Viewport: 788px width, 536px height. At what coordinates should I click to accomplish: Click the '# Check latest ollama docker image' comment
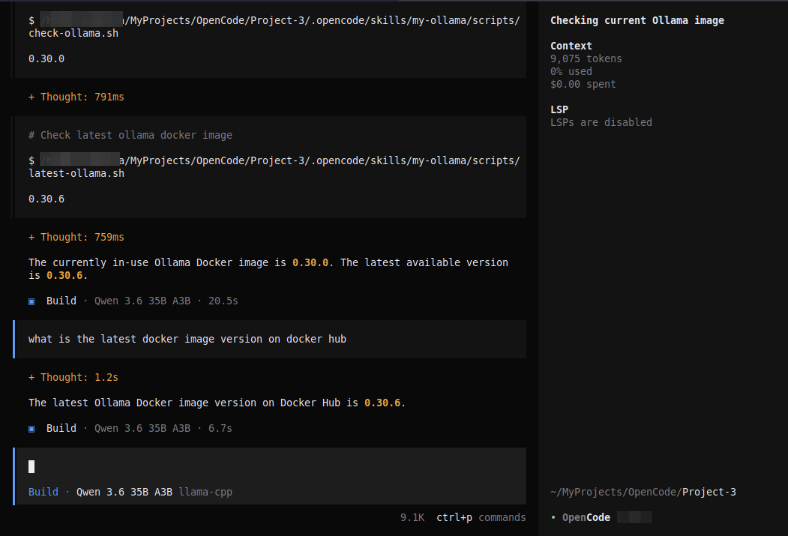pyautogui.click(x=130, y=135)
